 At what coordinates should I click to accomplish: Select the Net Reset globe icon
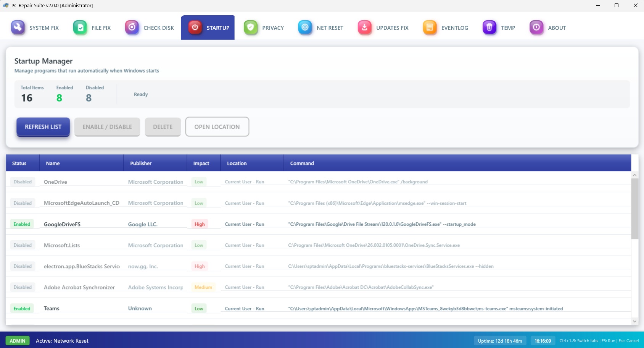pyautogui.click(x=305, y=27)
